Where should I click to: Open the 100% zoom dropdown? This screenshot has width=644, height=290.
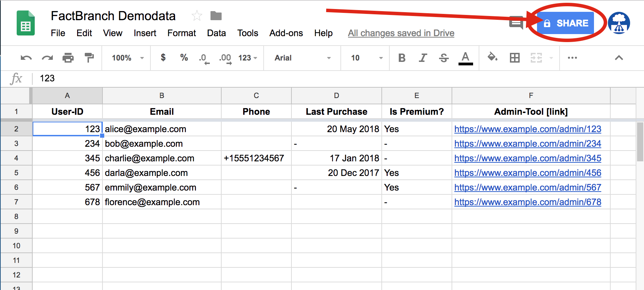(127, 58)
